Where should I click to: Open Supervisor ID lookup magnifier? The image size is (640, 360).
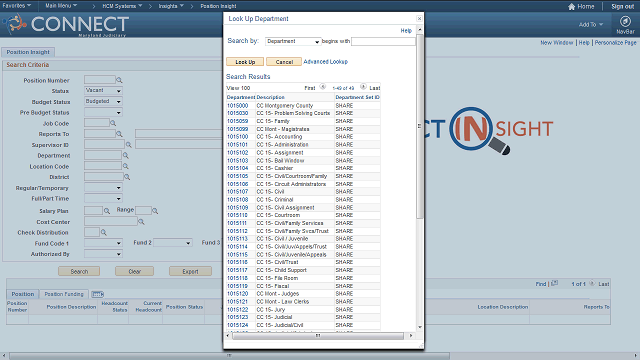pyautogui.click(x=129, y=144)
